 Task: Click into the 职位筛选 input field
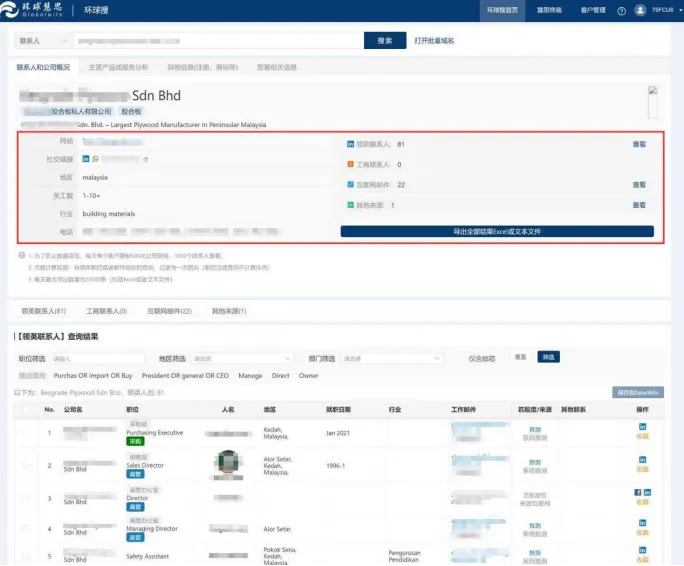[x=98, y=359]
